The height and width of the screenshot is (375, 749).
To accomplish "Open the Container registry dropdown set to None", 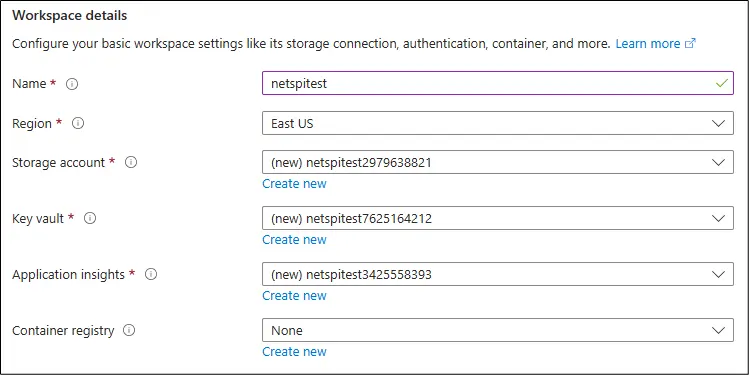I will pyautogui.click(x=498, y=330).
